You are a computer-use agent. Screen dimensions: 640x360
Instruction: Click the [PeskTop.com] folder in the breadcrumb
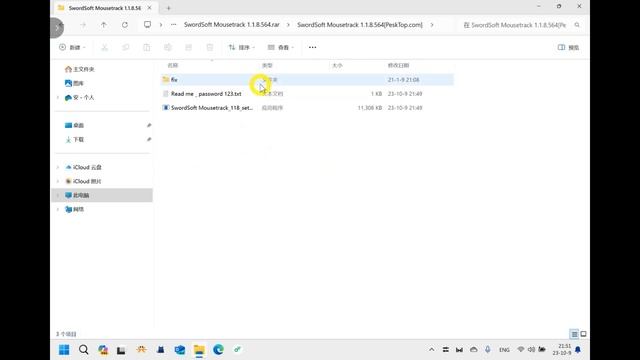tap(360, 25)
